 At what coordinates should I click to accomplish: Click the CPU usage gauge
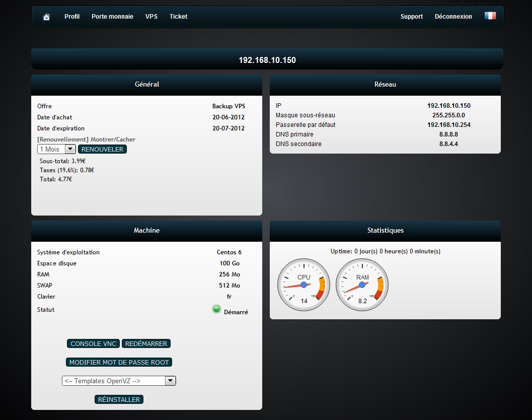pyautogui.click(x=303, y=285)
